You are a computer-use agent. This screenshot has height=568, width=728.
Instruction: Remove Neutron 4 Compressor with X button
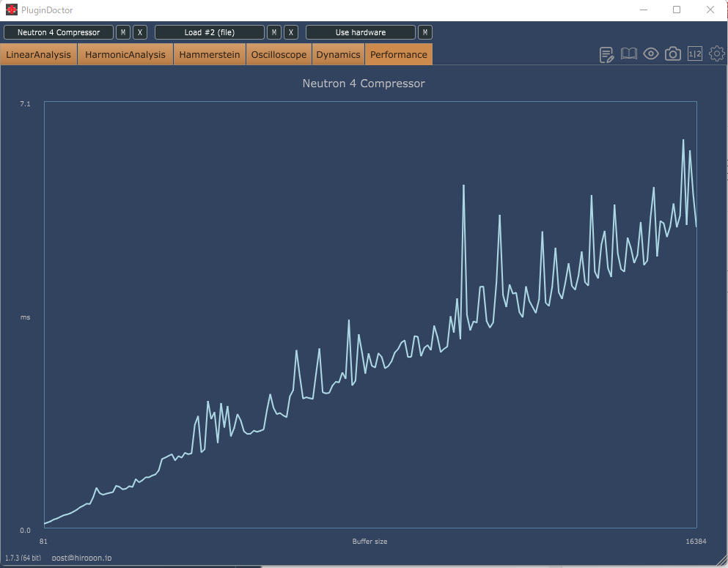point(140,32)
